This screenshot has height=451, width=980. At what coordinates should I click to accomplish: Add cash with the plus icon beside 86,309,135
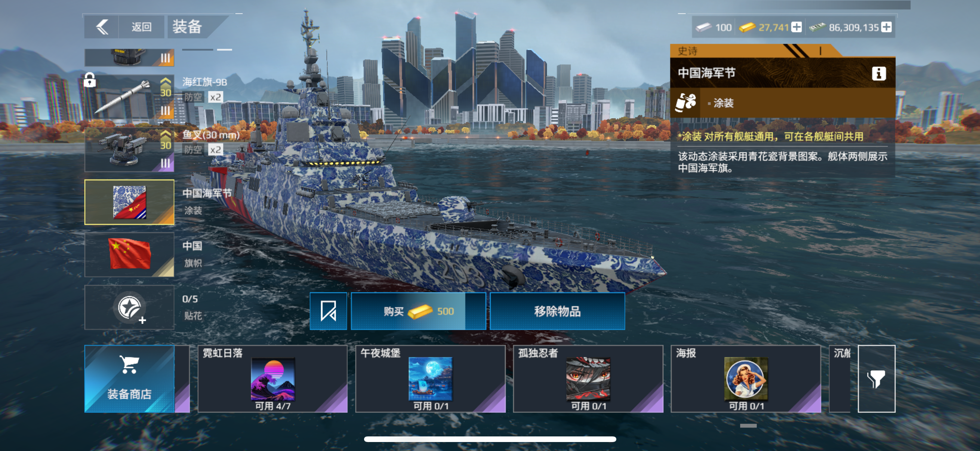886,27
